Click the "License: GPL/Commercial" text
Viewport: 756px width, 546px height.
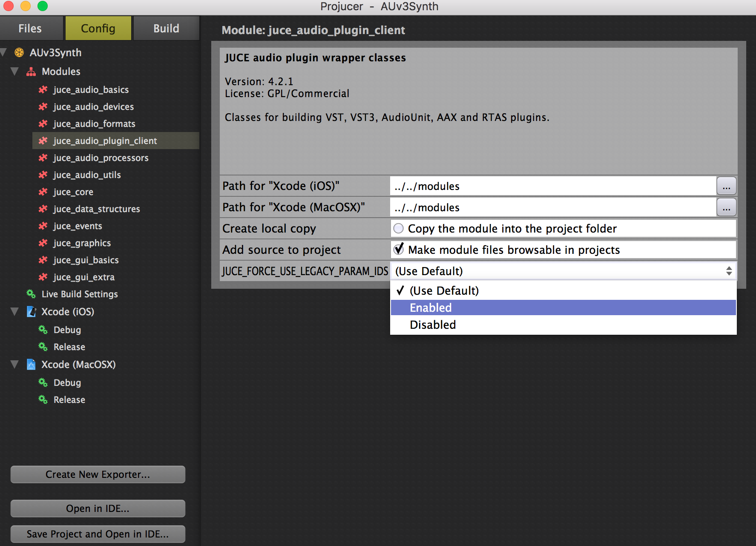pyautogui.click(x=287, y=93)
